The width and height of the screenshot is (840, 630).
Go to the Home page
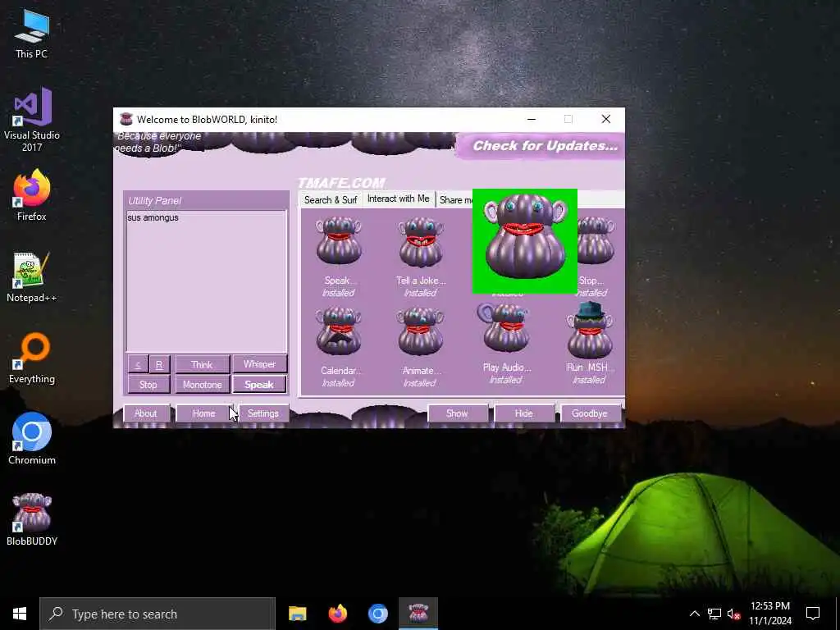[203, 413]
